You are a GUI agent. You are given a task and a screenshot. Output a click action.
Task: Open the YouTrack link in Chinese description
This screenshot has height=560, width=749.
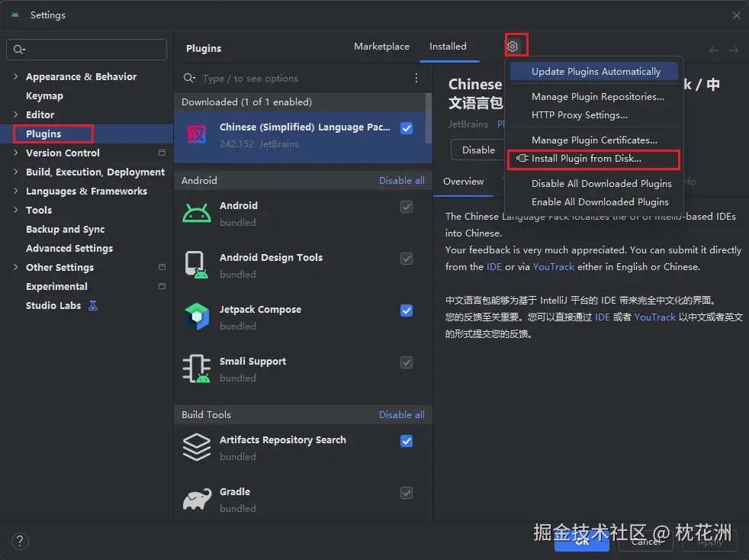click(655, 317)
